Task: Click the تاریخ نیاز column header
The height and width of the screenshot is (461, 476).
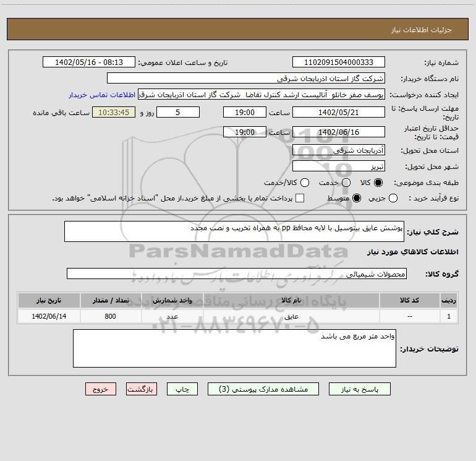Action: point(49,300)
